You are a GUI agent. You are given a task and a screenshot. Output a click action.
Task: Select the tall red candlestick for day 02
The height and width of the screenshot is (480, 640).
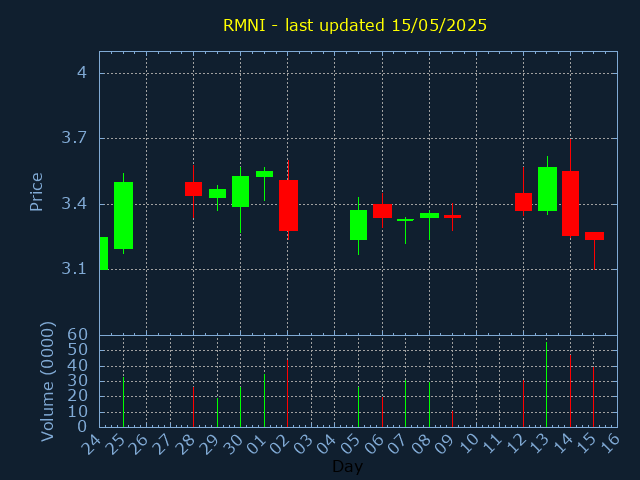click(288, 205)
